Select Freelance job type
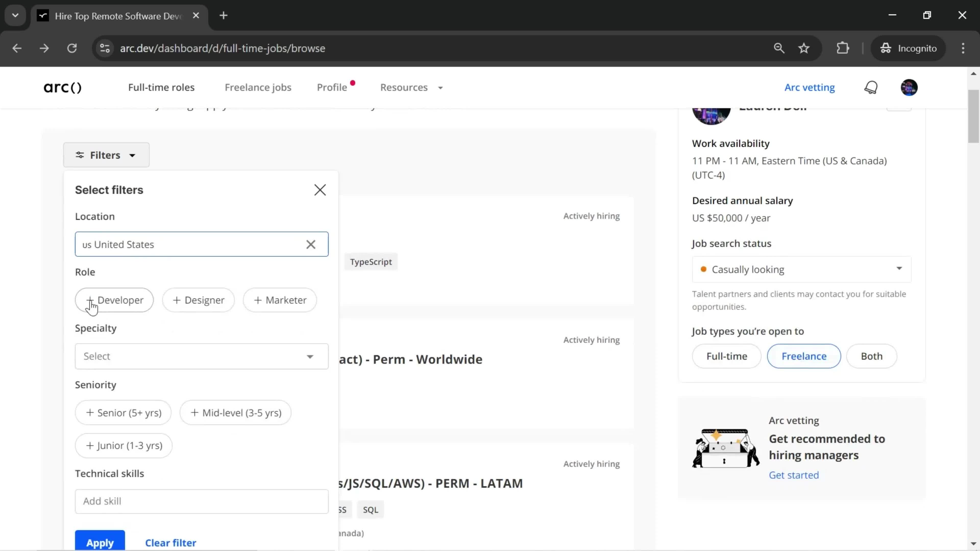Screen dimensions: 980x551 [804, 356]
